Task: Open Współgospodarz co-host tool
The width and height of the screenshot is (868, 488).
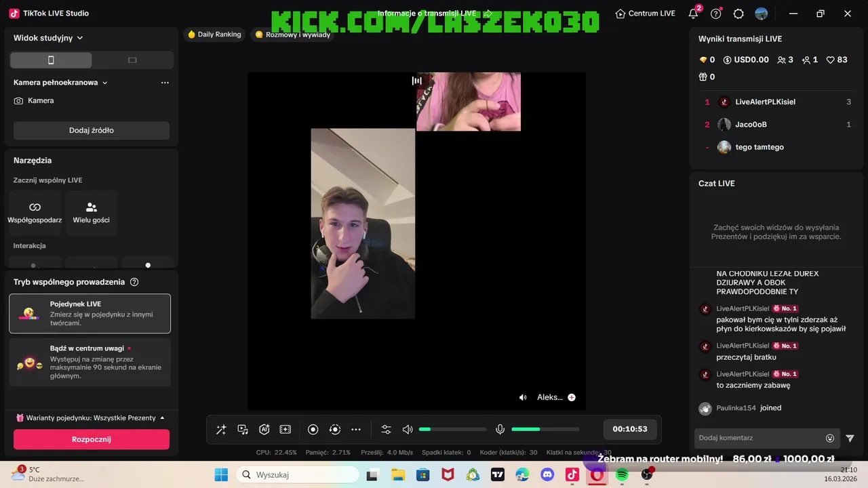Action: [x=35, y=213]
